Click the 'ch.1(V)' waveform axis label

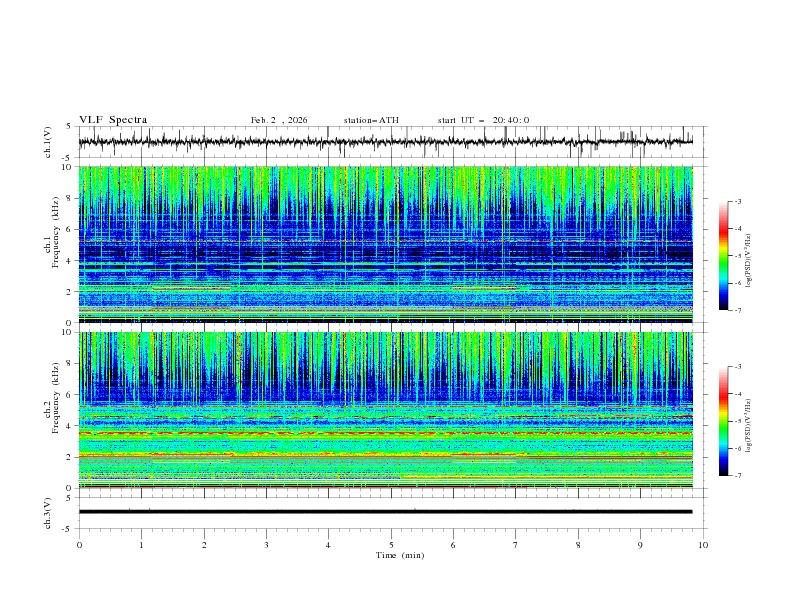48,142
